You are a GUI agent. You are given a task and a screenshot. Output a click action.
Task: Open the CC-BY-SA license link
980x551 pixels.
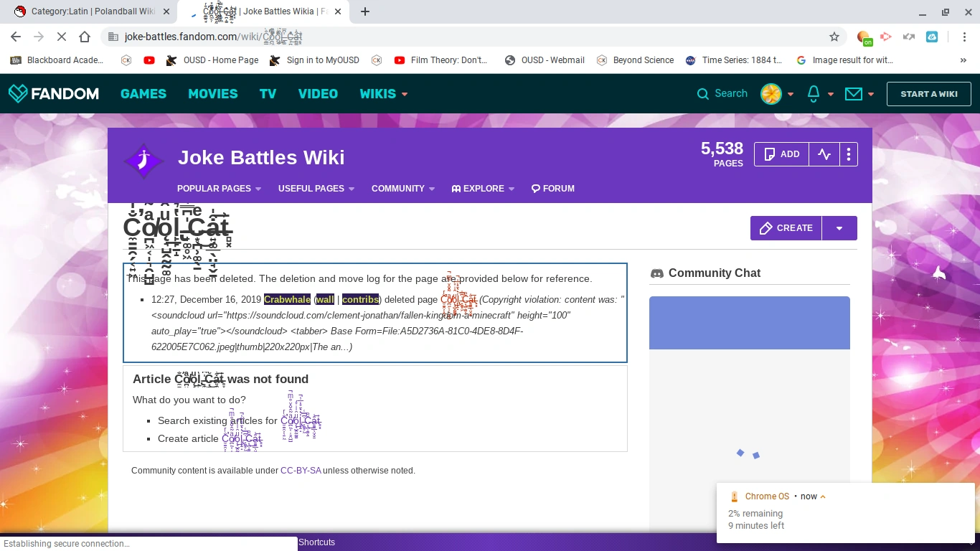301,471
